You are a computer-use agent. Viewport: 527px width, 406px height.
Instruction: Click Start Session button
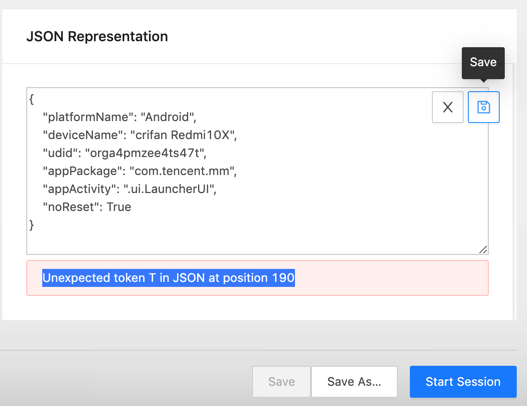point(463,381)
